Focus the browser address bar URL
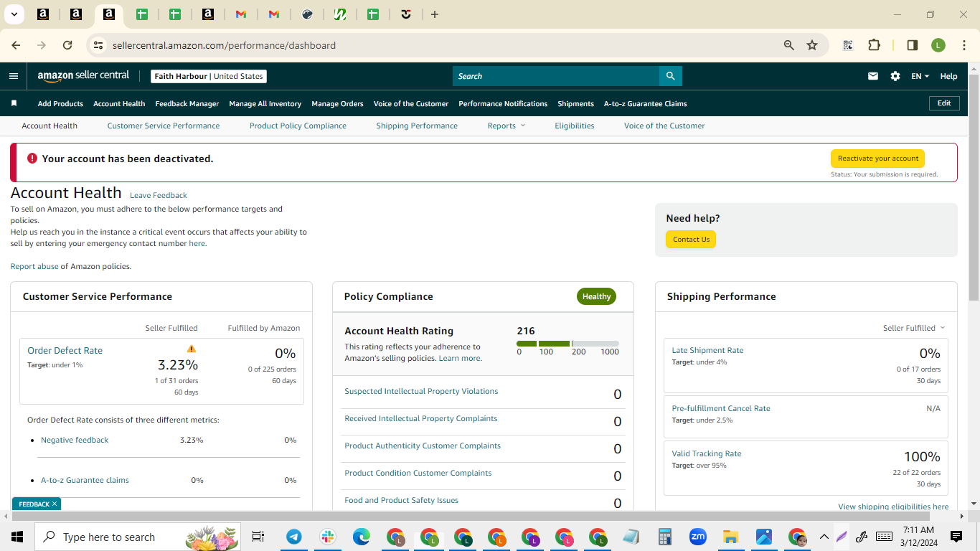The width and height of the screenshot is (980, 551). pyautogui.click(x=224, y=45)
